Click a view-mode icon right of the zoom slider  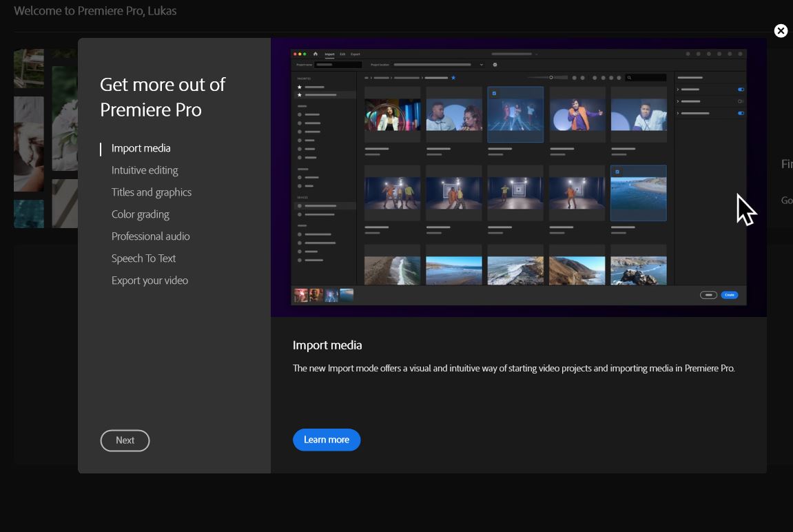pyautogui.click(x=574, y=77)
